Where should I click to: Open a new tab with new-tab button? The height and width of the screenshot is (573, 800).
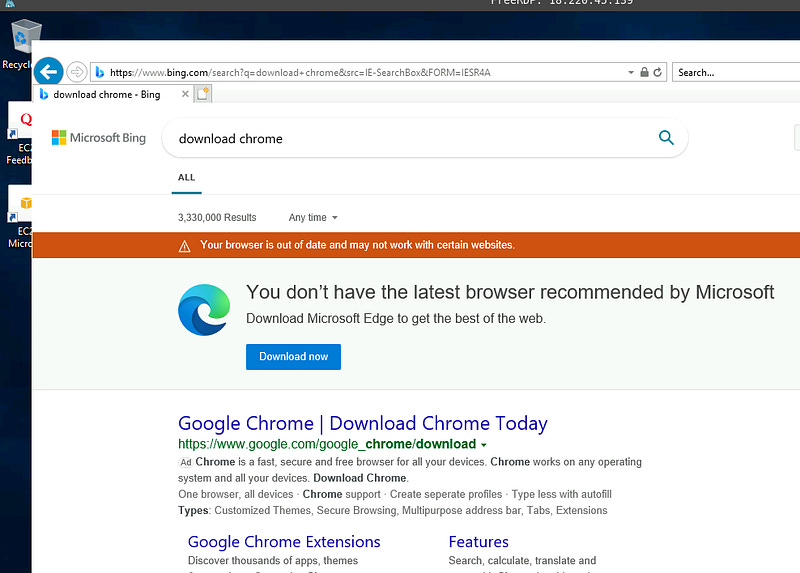pyautogui.click(x=203, y=94)
